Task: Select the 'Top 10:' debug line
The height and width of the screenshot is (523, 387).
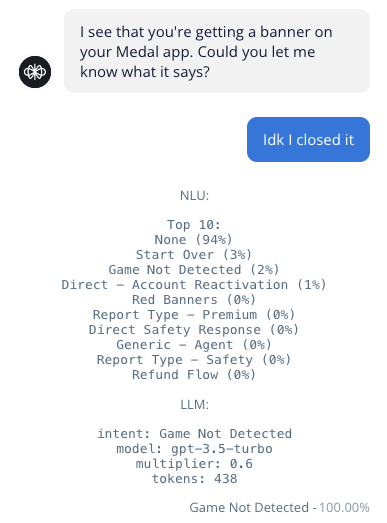Action: 194,224
